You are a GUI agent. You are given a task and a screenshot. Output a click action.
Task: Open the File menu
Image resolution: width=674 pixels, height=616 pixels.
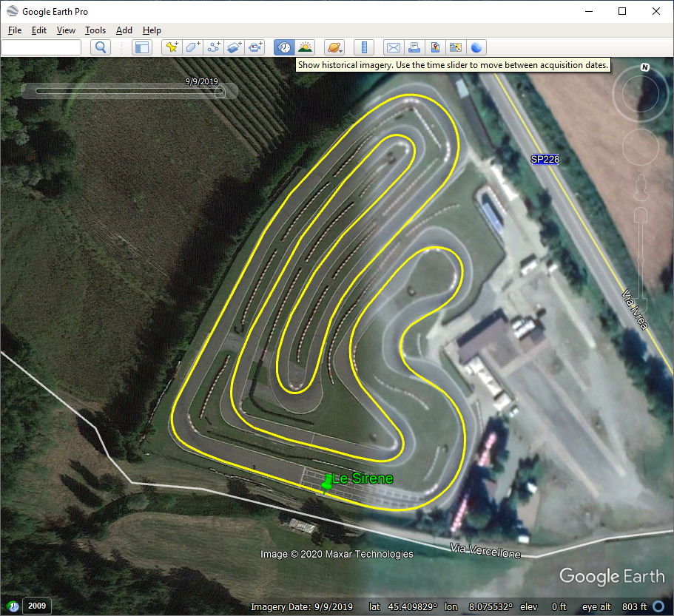click(x=15, y=30)
